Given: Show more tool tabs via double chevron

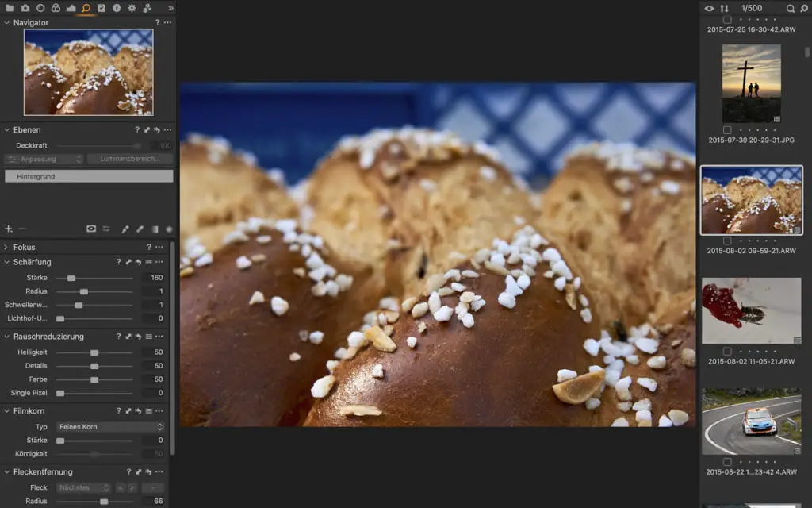Looking at the screenshot, I should pyautogui.click(x=171, y=8).
